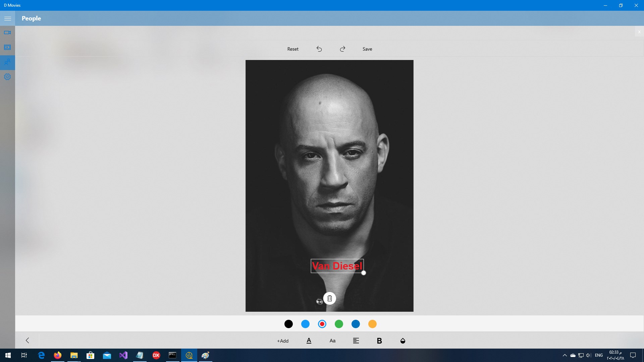Delete the Van Diesel text overlay

330,298
